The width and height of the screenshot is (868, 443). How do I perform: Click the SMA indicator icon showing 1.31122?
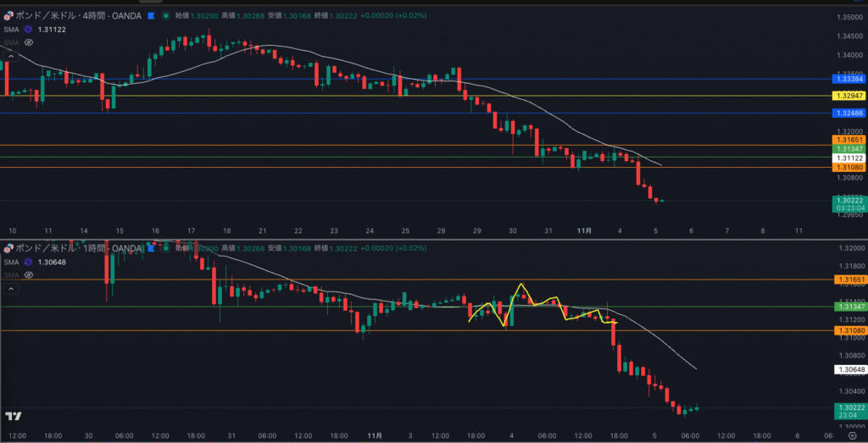point(28,29)
